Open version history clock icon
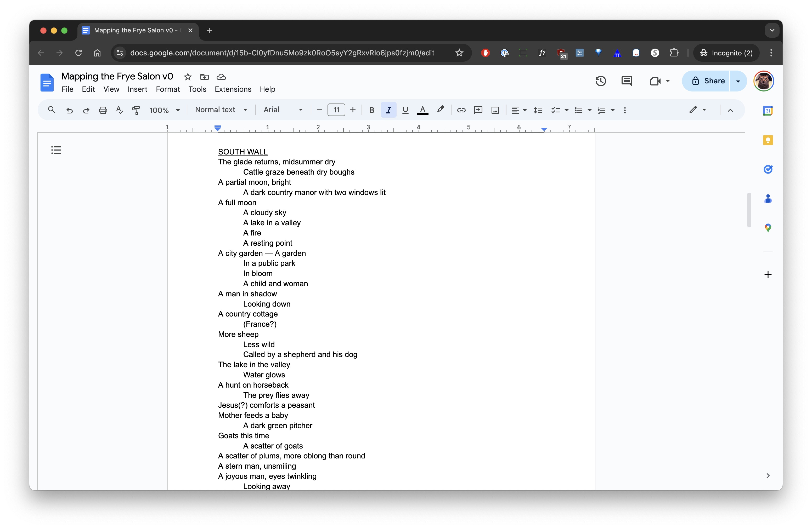 coord(600,81)
